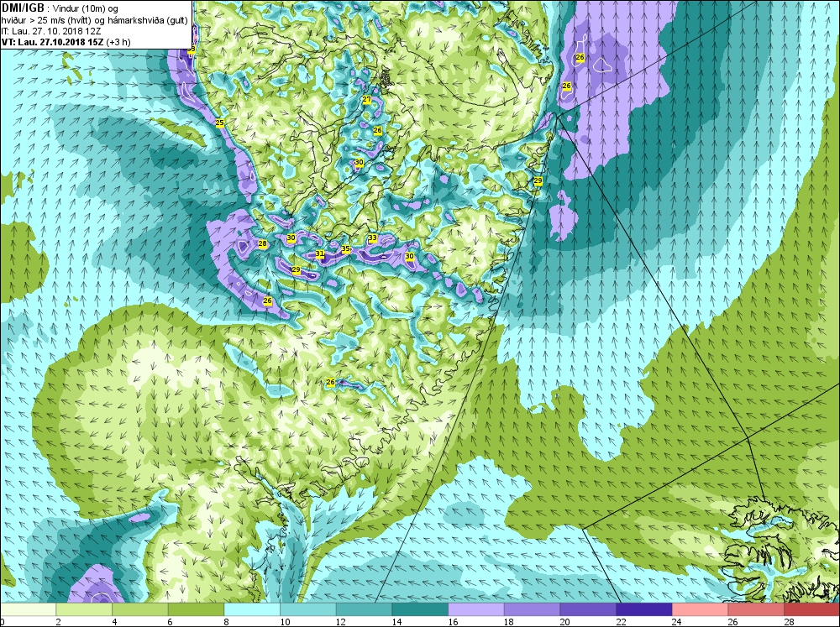Click the 'VT: Lau. 27.10.2018 15Z (+3 h)' line
The width and height of the screenshot is (840, 627).
[66, 42]
